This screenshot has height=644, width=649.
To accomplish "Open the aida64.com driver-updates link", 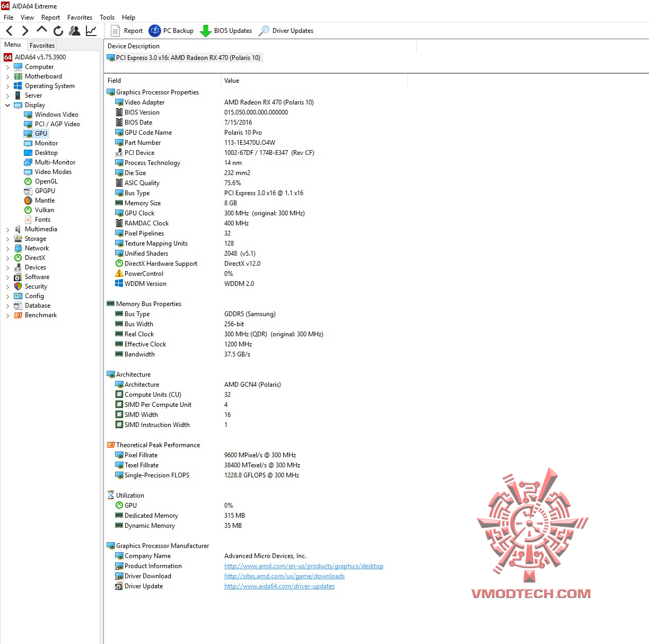I will pyautogui.click(x=279, y=586).
